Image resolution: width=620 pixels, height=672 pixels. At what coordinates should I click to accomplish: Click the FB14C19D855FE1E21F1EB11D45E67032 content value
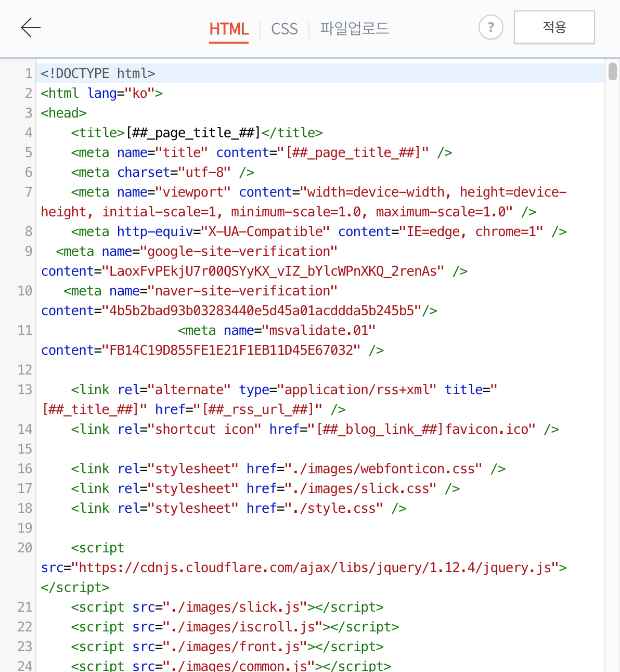coord(231,350)
